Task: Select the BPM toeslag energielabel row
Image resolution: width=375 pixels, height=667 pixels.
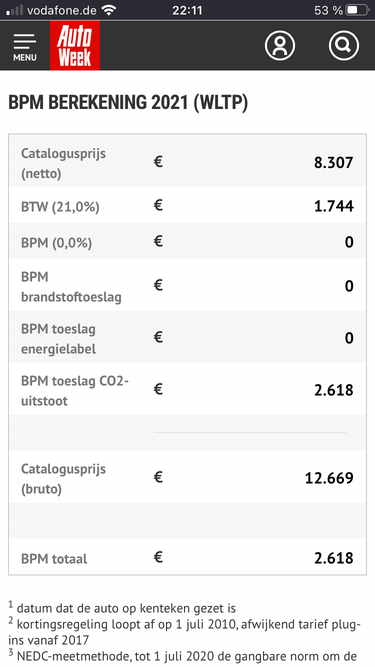Action: (x=188, y=339)
